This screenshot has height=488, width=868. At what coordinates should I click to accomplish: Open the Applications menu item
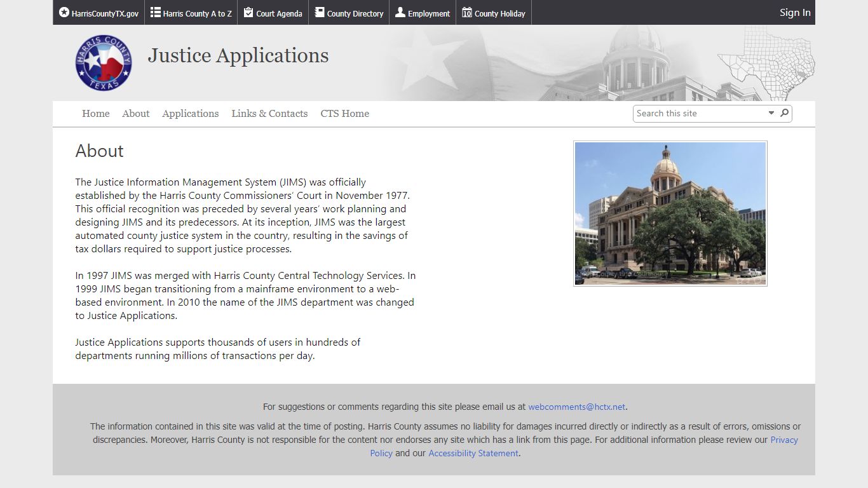[191, 114]
